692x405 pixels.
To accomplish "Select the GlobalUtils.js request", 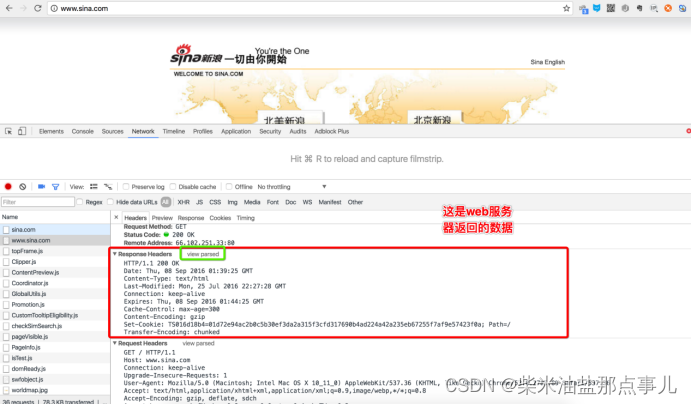I will [x=55, y=294].
